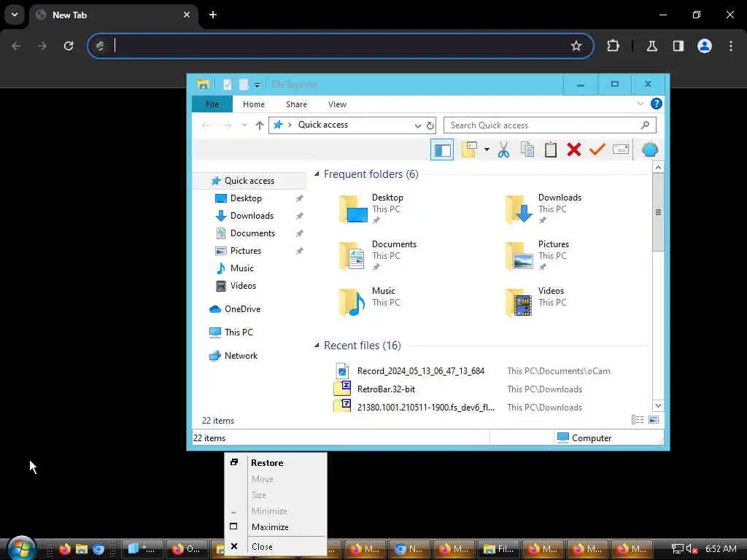Screen dimensions: 747x560
Task: Click the red X Delete icon
Action: click(x=574, y=149)
